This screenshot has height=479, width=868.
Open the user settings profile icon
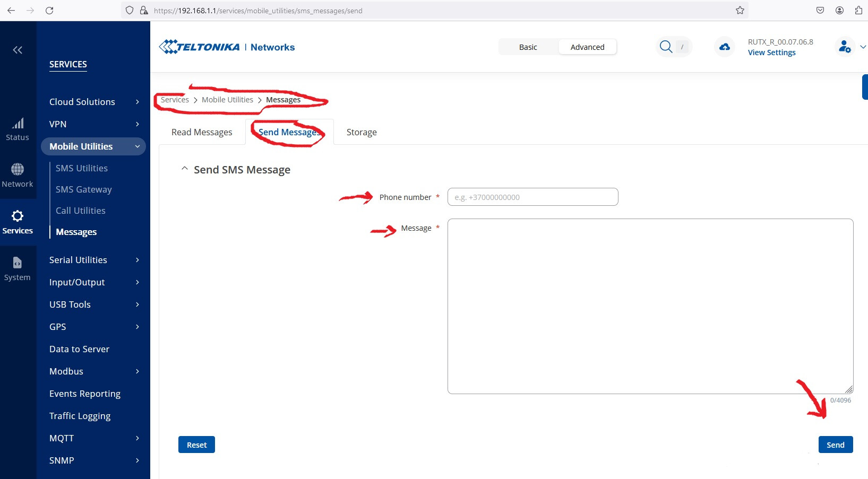pyautogui.click(x=845, y=47)
